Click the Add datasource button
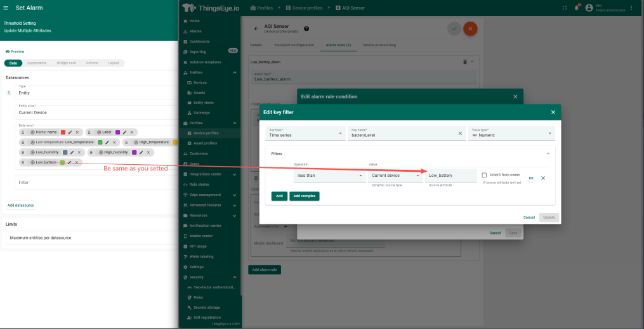The image size is (644, 329). pos(21,205)
